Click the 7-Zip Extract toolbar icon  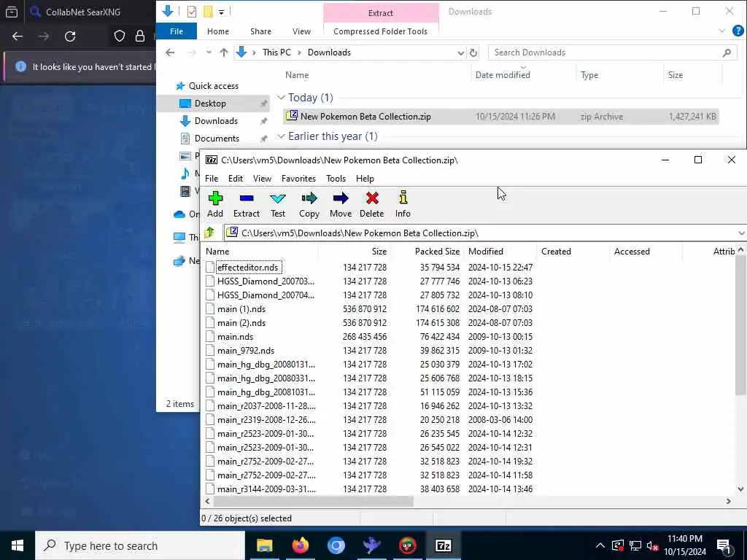coord(247,198)
